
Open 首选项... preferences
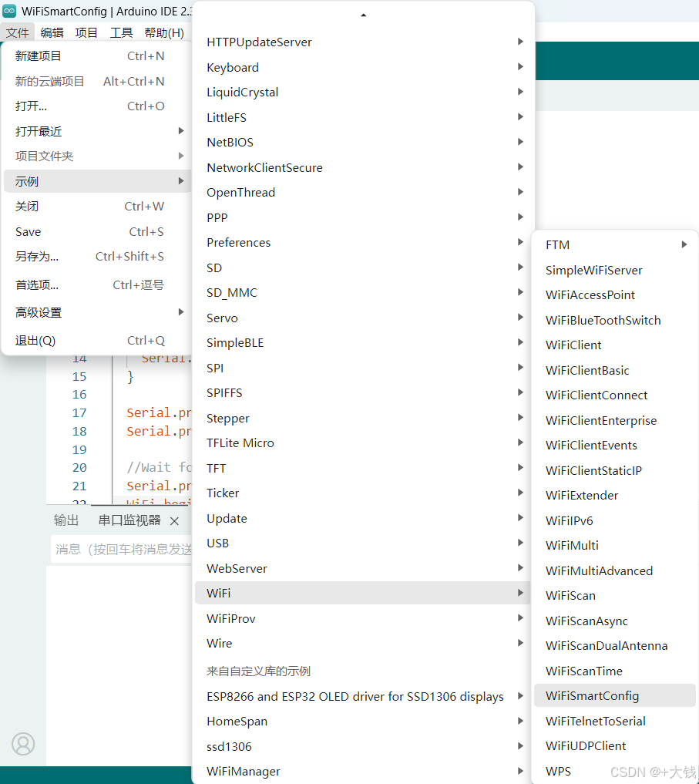98,284
